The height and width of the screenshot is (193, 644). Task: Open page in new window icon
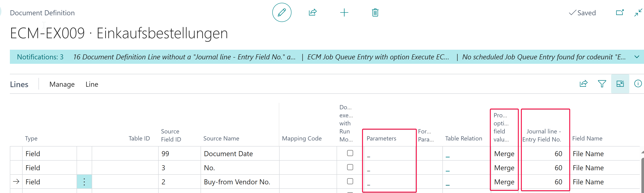[x=619, y=12]
